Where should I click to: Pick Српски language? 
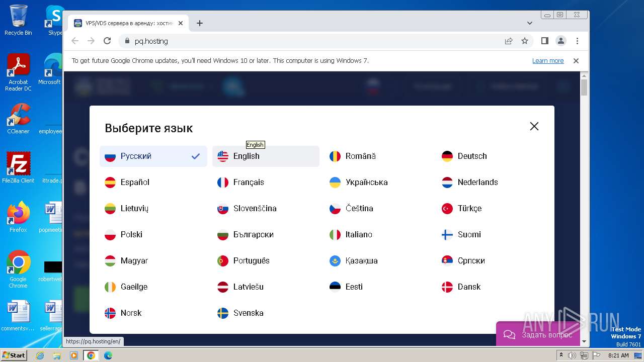(490, 261)
